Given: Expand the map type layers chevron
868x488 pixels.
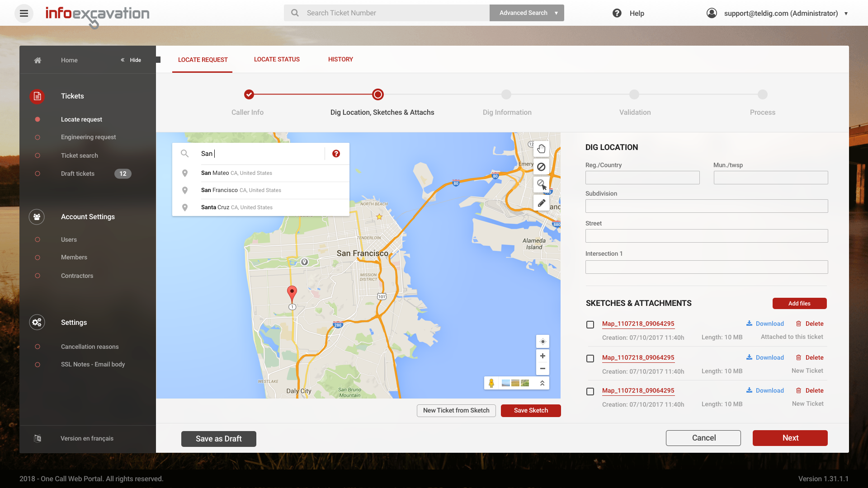Looking at the screenshot, I should click(542, 383).
